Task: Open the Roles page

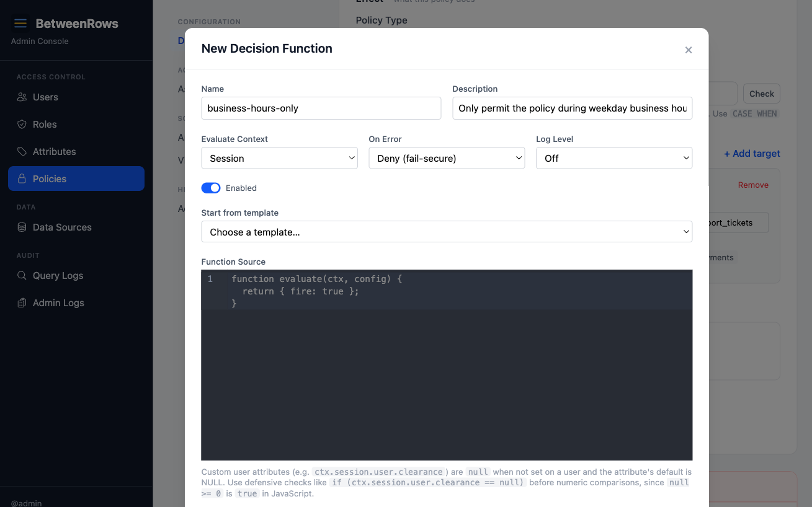Action: click(76, 125)
